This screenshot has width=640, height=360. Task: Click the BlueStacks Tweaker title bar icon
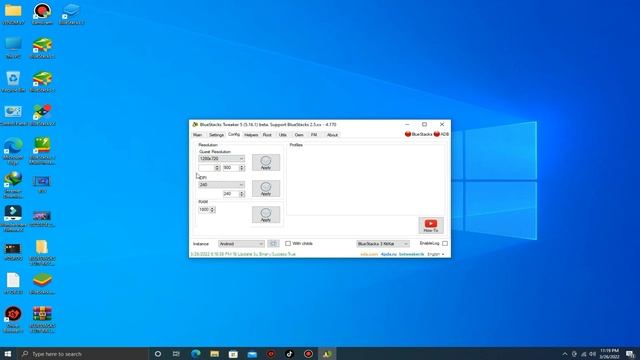pos(195,124)
